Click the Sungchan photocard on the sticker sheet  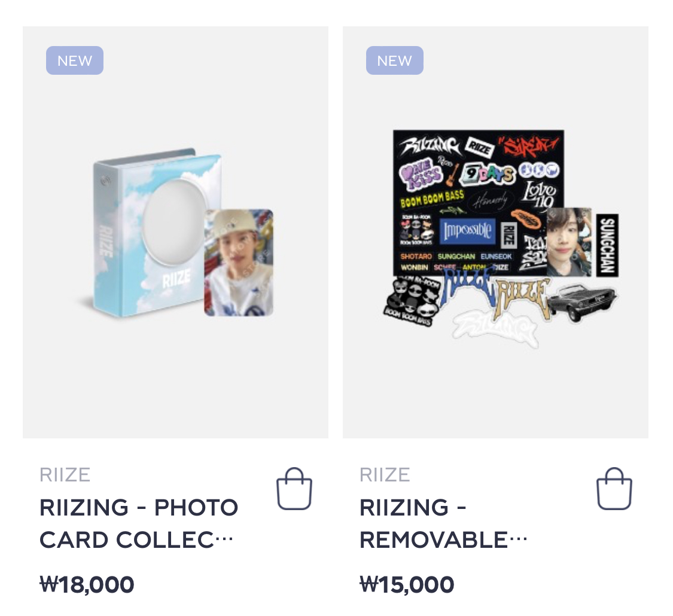569,242
